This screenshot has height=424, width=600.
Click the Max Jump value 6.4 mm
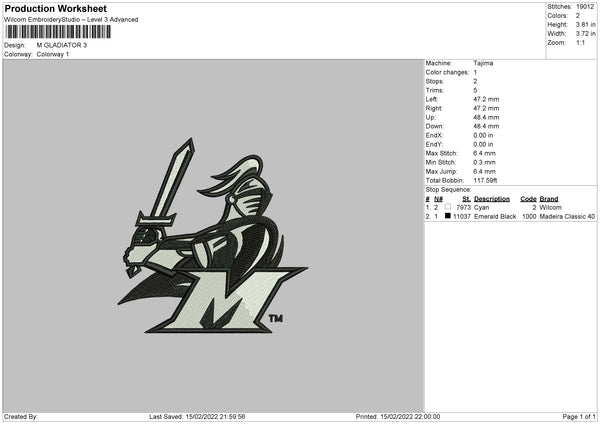point(484,171)
